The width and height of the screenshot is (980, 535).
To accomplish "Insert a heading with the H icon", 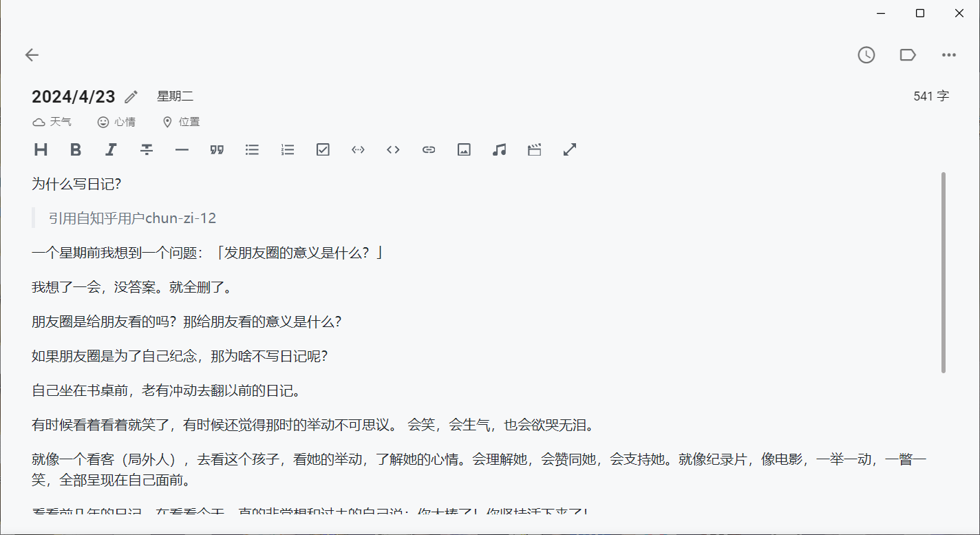I will pos(41,149).
